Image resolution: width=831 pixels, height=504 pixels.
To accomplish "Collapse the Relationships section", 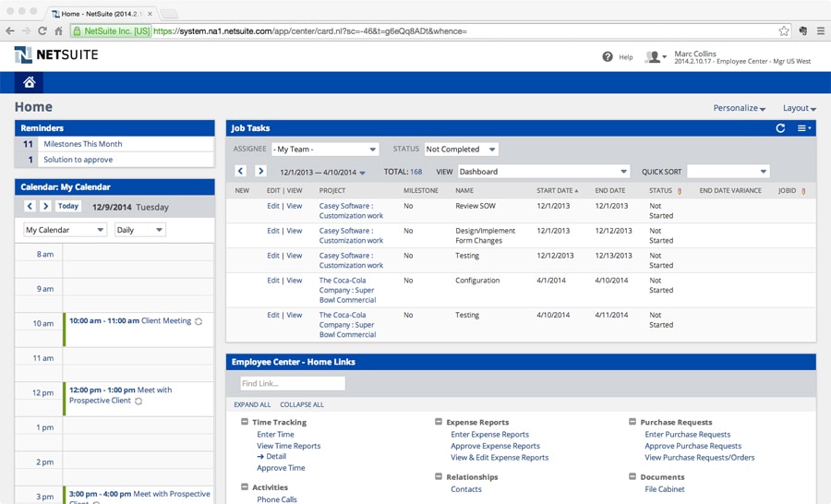I will click(x=439, y=476).
